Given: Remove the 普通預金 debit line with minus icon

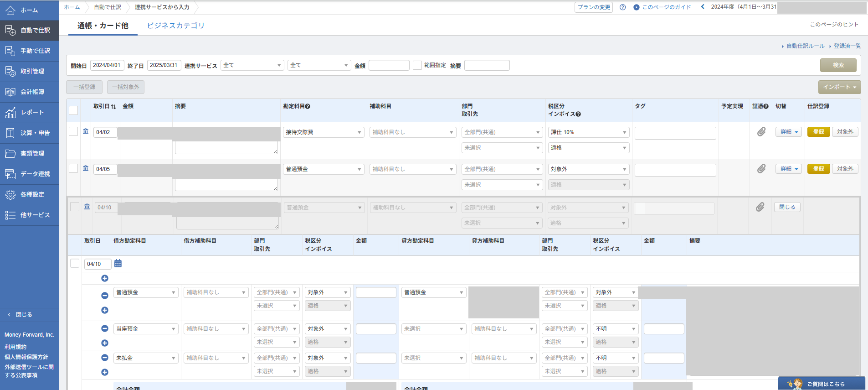Looking at the screenshot, I should click(x=105, y=296).
